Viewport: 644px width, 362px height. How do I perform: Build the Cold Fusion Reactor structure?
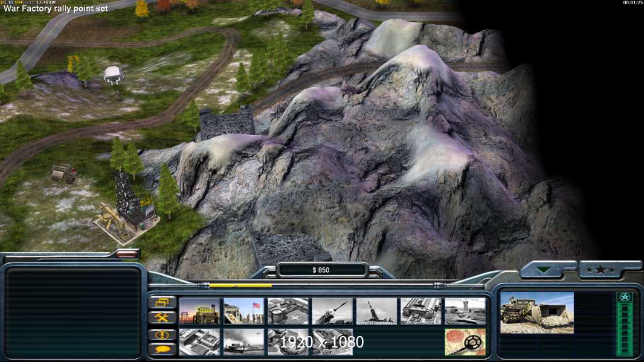[x=199, y=311]
